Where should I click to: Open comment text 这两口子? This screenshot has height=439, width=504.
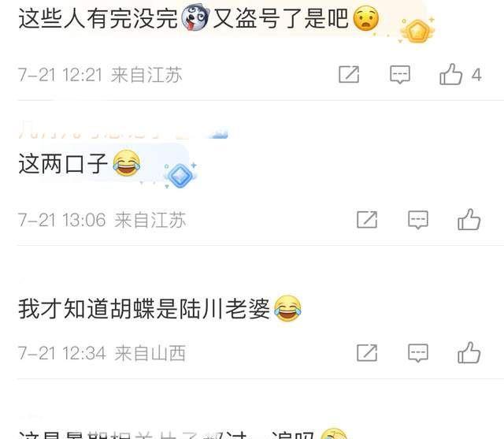[x=63, y=164]
